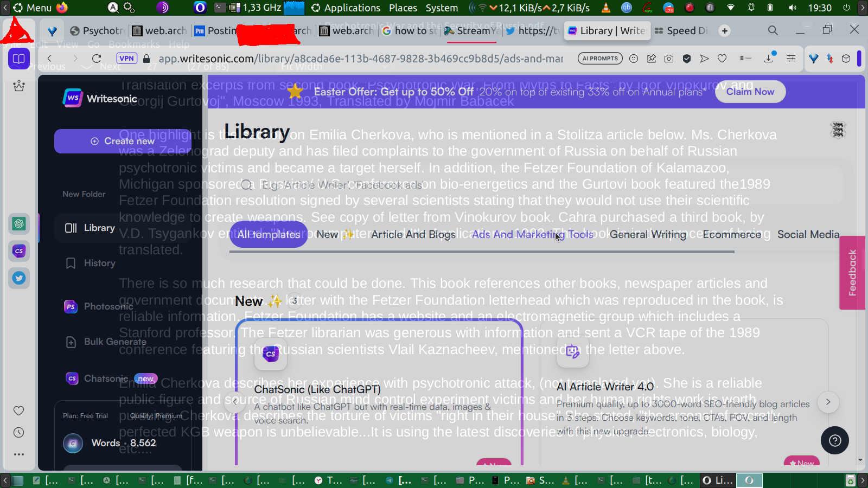Click the top panel right-edge arrow
Image resolution: width=868 pixels, height=488 pixels.
(863, 8)
